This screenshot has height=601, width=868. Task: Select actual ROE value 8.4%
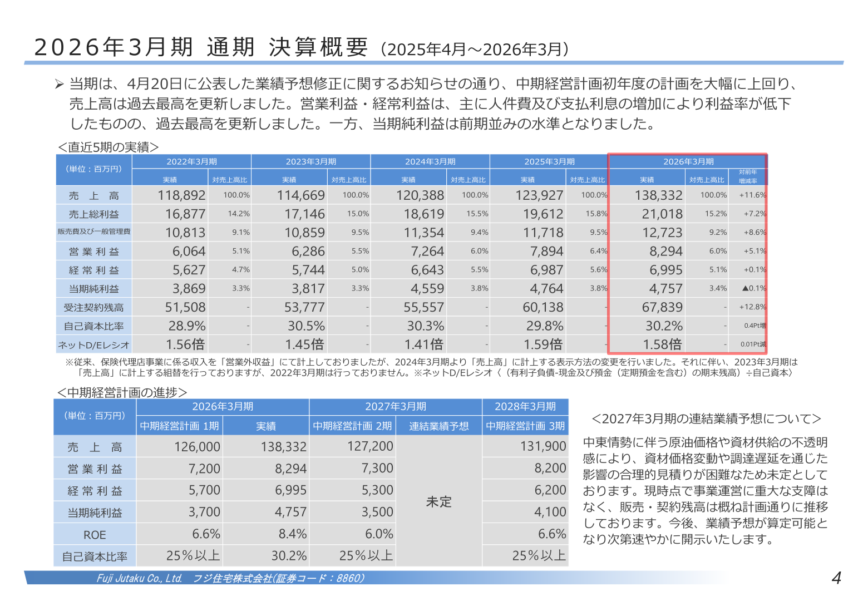[293, 534]
